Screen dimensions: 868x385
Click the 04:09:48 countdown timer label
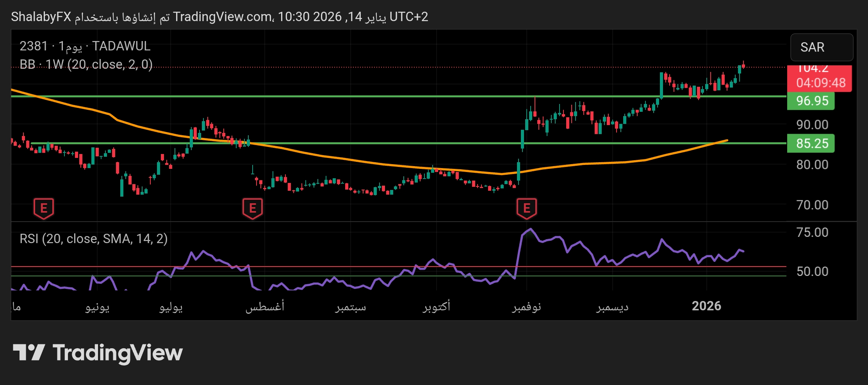820,83
